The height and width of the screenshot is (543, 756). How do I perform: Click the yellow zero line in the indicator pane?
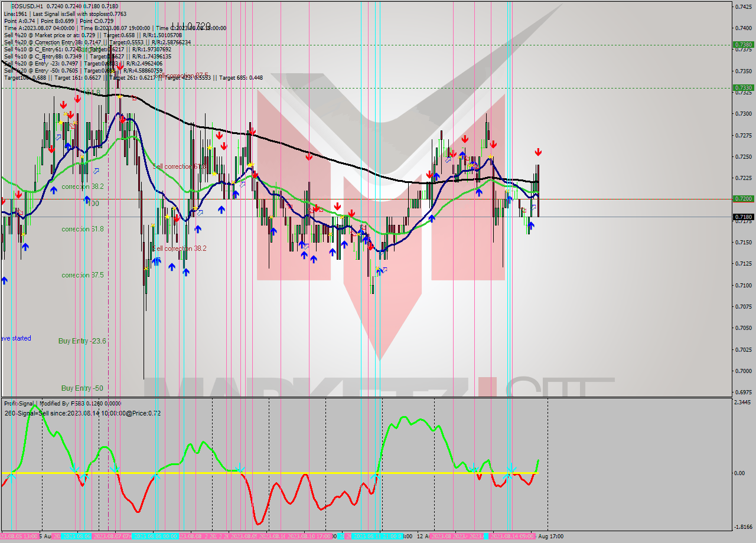(x=266, y=472)
